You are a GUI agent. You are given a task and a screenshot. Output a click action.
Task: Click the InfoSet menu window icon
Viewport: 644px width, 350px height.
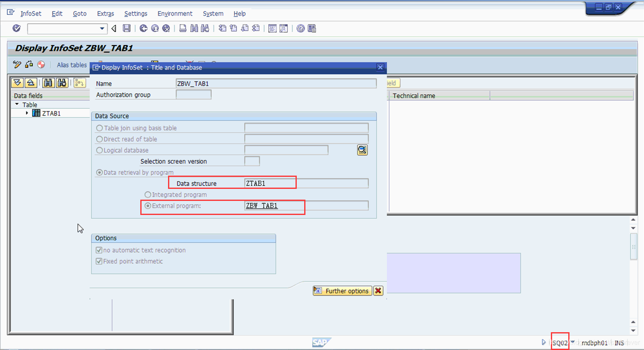click(11, 12)
